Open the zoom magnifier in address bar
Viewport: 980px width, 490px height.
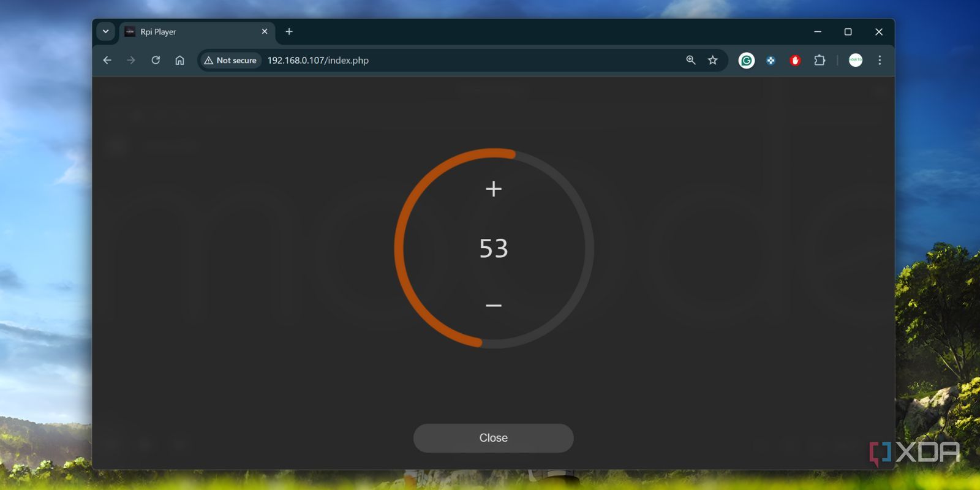tap(691, 60)
